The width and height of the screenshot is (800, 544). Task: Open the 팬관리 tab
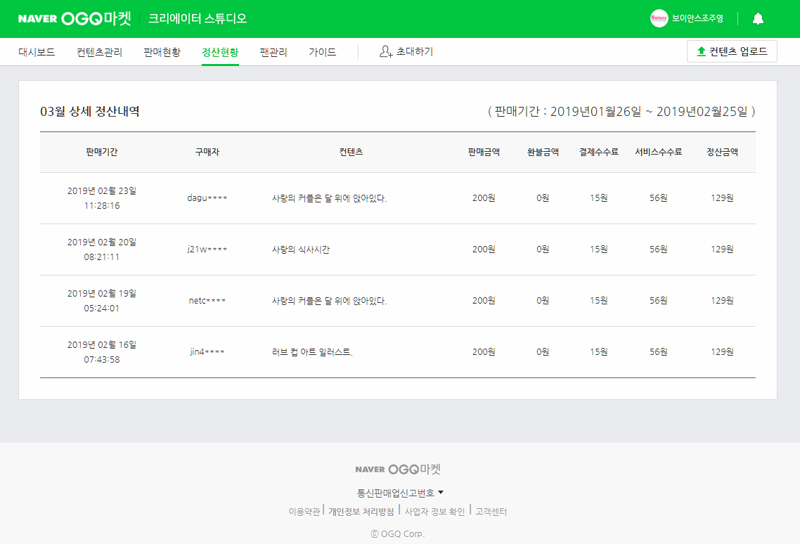pyautogui.click(x=273, y=52)
